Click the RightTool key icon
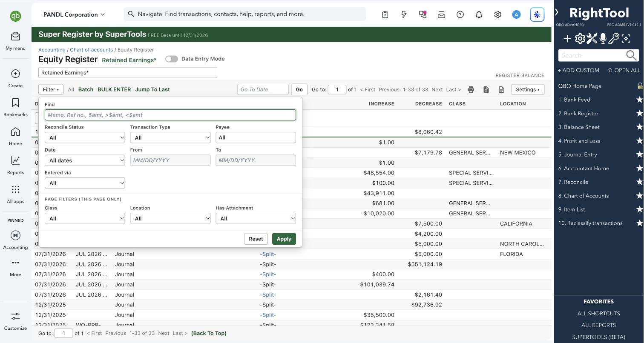Screen dimensions: 644x343 click(614, 39)
